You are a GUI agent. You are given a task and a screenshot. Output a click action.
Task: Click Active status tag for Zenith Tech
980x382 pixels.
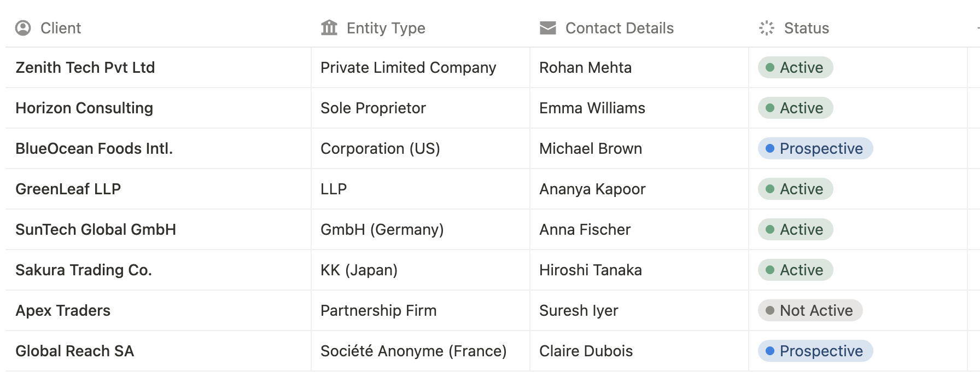pos(795,67)
